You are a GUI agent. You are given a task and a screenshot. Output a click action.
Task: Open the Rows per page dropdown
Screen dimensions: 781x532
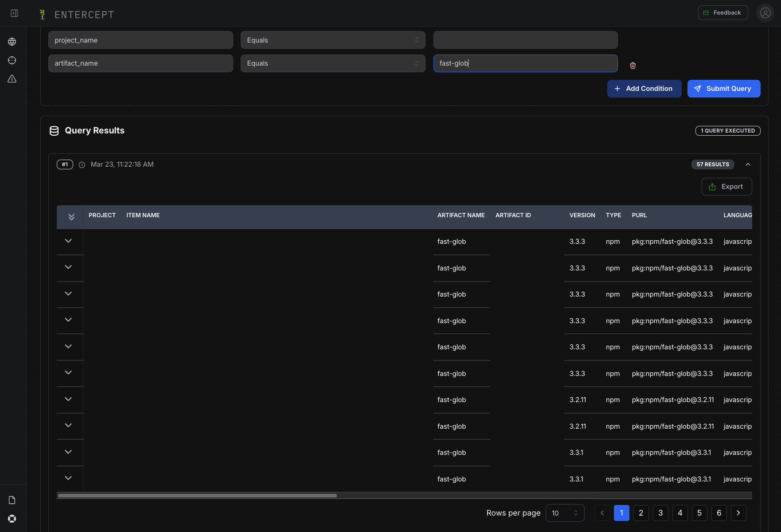pos(565,513)
